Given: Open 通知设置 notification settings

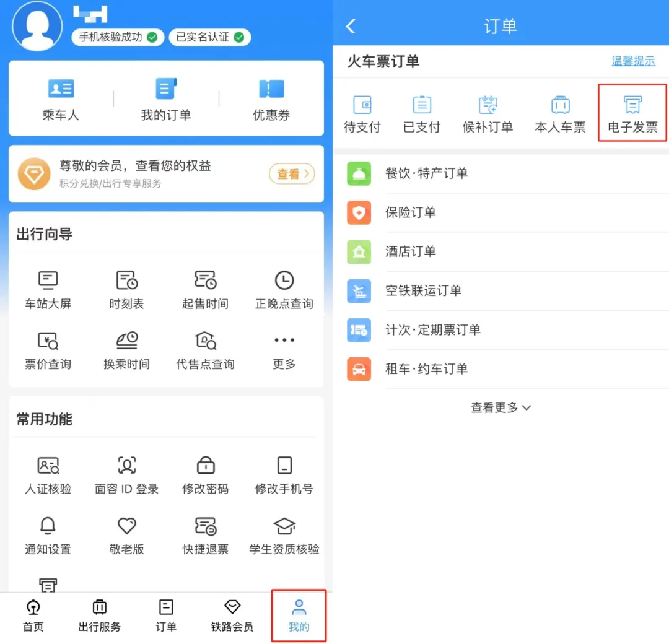Looking at the screenshot, I should pyautogui.click(x=48, y=526).
